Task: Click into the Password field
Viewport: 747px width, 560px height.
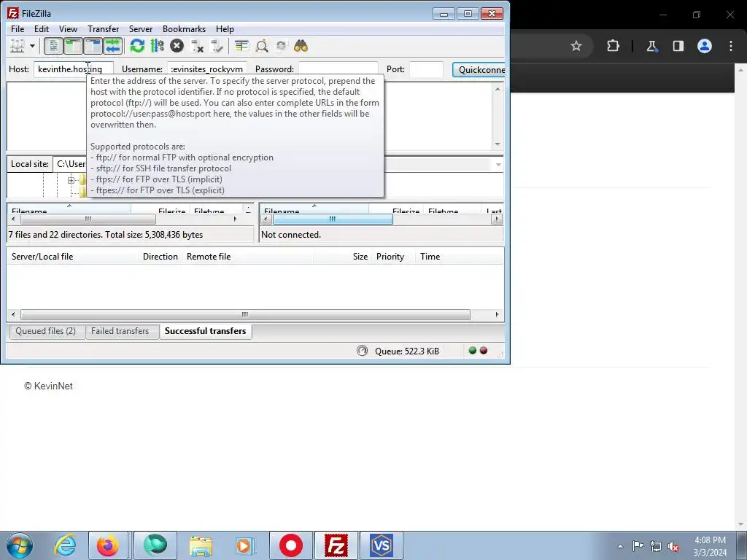Action: tap(338, 69)
